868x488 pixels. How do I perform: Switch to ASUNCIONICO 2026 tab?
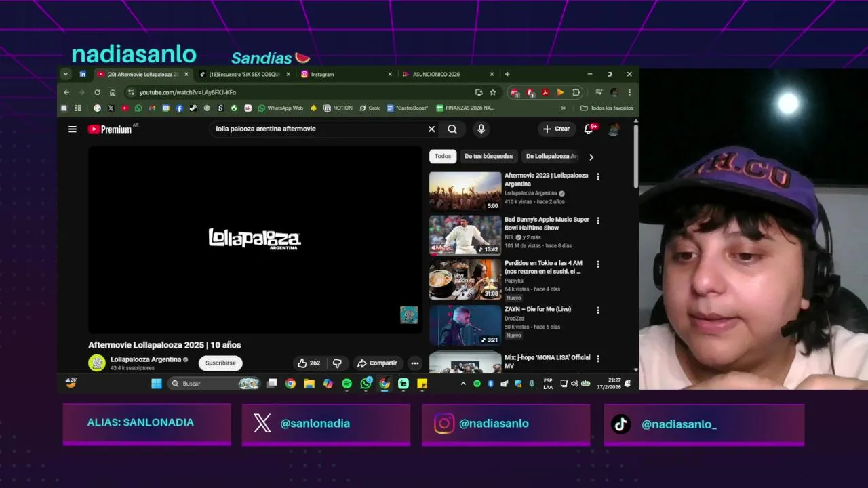coord(448,74)
